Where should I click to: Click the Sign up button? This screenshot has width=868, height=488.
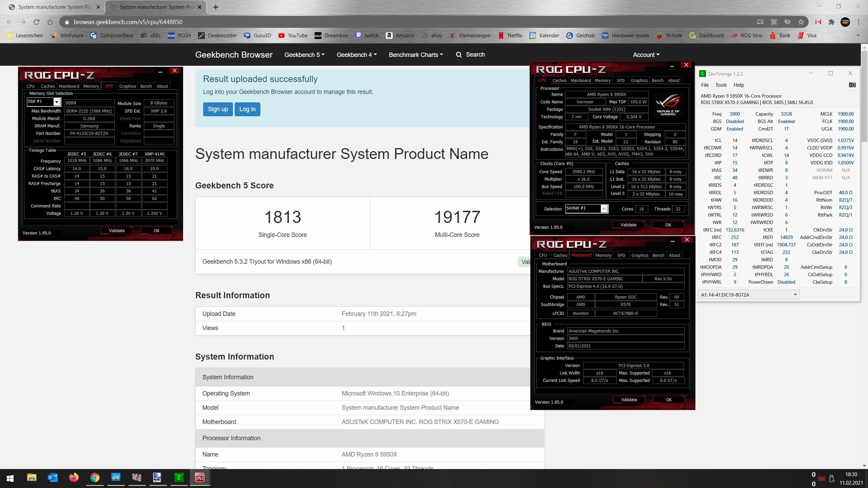218,109
